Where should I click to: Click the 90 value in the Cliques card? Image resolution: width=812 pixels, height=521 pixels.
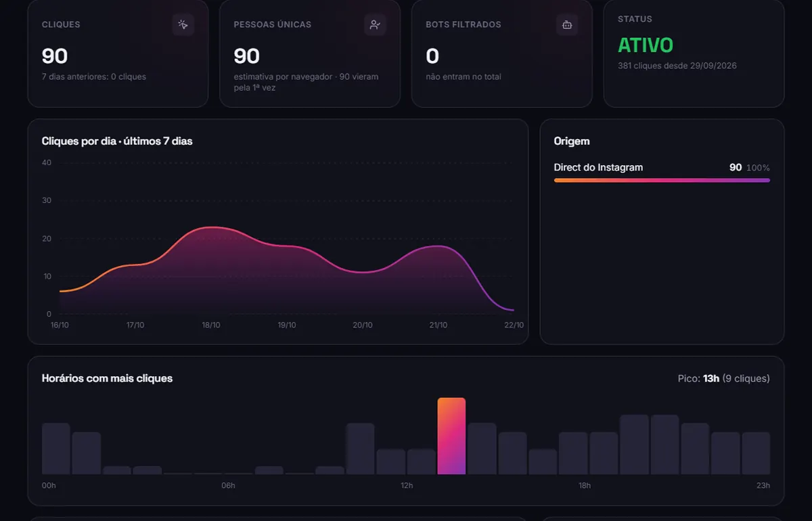pyautogui.click(x=55, y=55)
